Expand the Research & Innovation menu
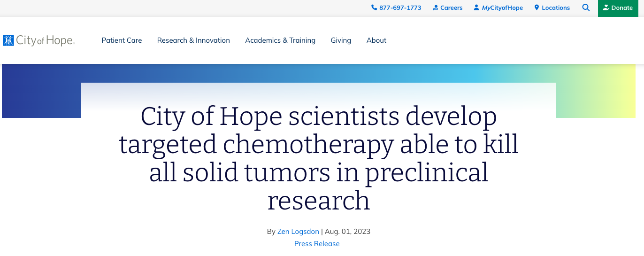Image resolution: width=644 pixels, height=256 pixels. point(193,40)
